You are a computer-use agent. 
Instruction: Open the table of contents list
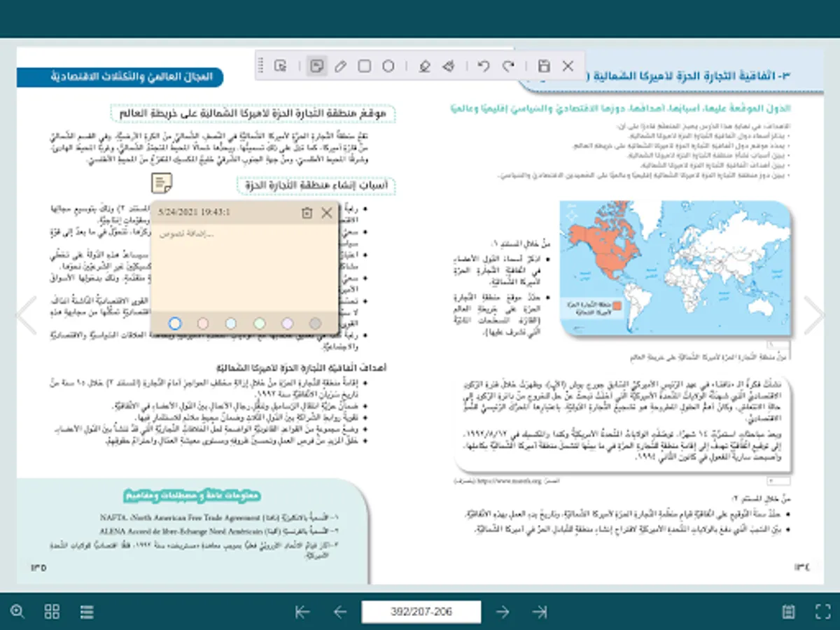click(x=87, y=612)
